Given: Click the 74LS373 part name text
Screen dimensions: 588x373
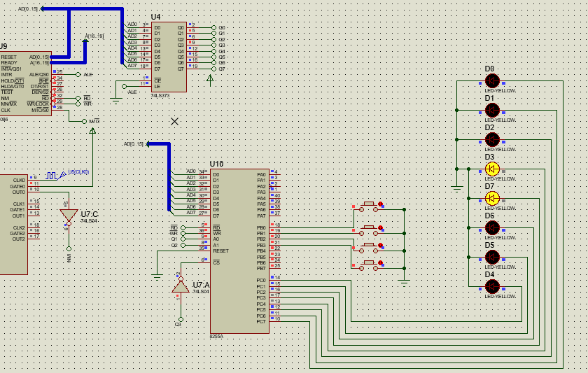Looking at the screenshot, I should (160, 96).
